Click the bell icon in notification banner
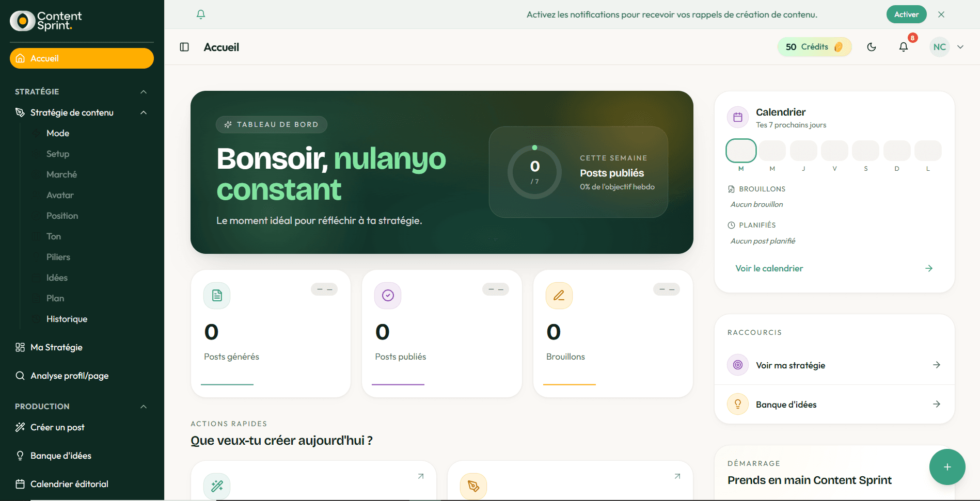The height and width of the screenshot is (501, 980). click(201, 14)
